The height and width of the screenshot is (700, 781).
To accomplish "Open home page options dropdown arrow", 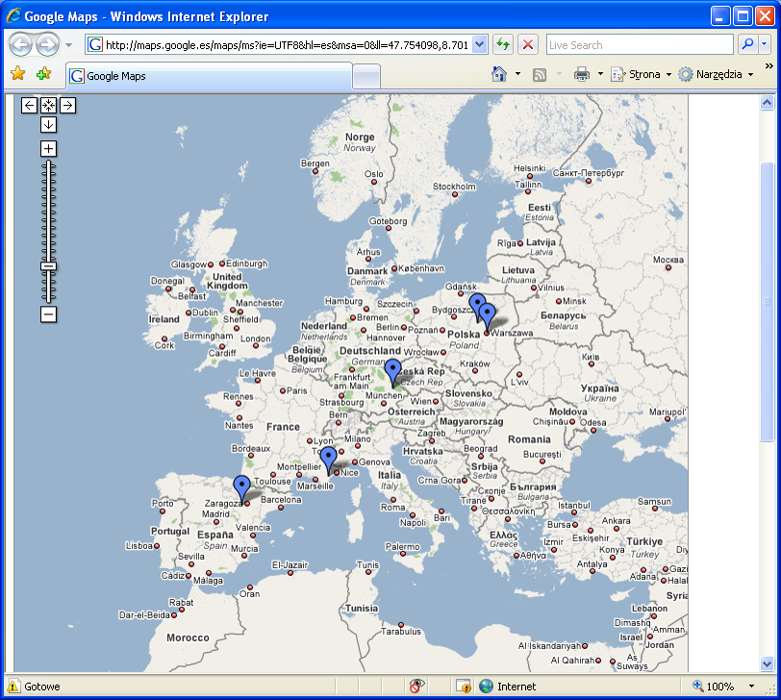I will point(518,74).
